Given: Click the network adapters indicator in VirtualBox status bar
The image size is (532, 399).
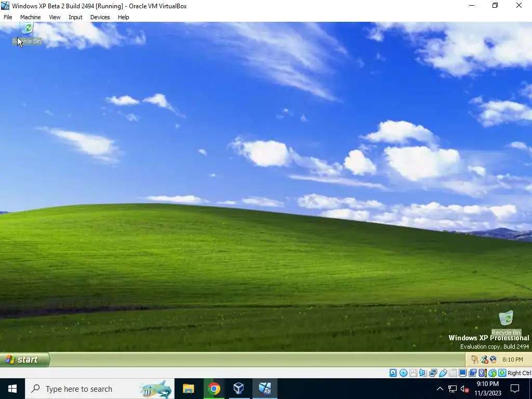Looking at the screenshot, I should (433, 373).
